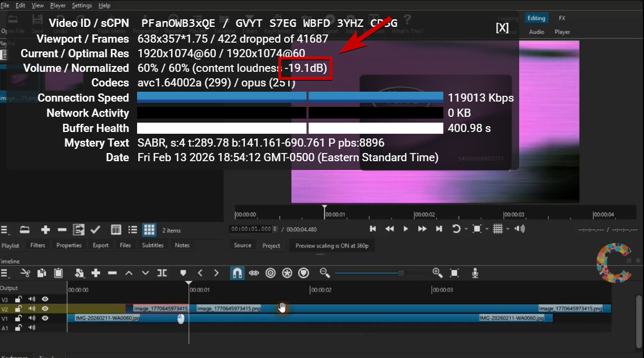Image resolution: width=644 pixels, height=358 pixels.
Task: Close stats overlay with [X]
Action: 502,27
